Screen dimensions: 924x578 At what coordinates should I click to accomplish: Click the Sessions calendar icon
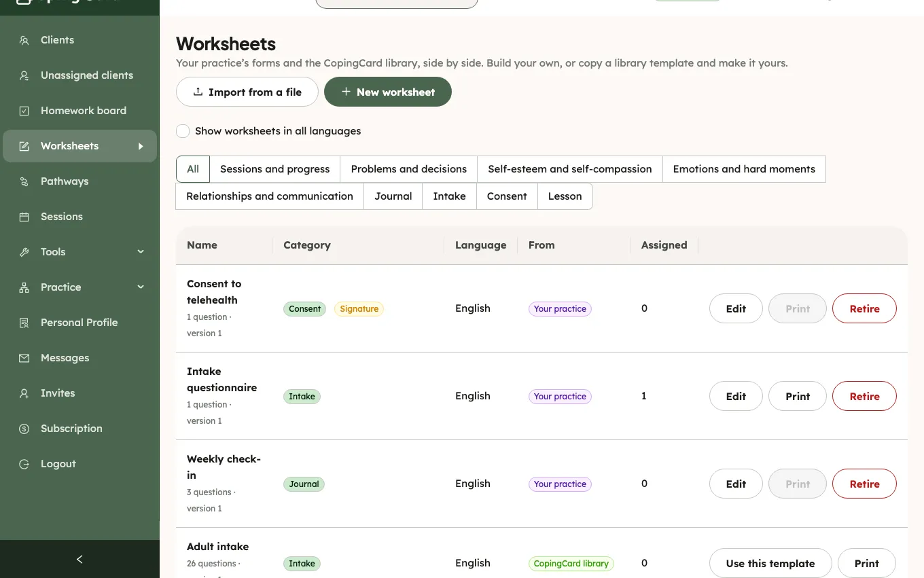tap(24, 217)
